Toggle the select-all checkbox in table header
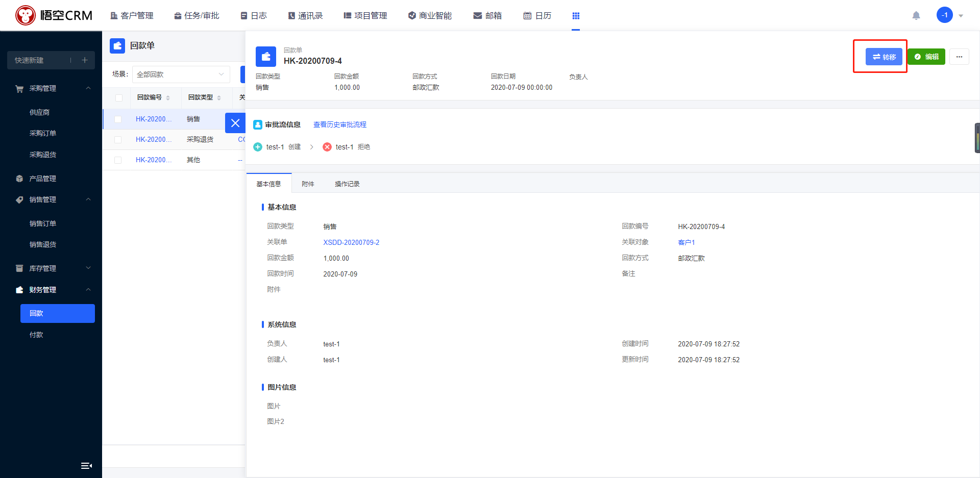This screenshot has width=980, height=478. coord(119,98)
